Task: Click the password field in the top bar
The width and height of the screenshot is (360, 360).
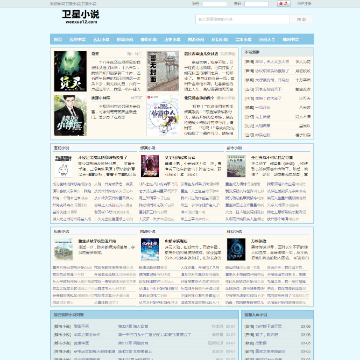Action: point(256,4)
